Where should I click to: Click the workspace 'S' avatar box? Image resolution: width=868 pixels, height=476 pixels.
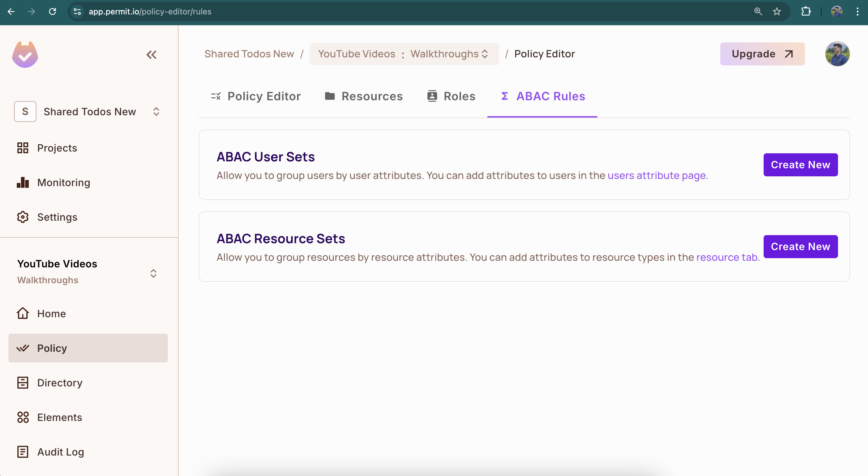pyautogui.click(x=25, y=112)
